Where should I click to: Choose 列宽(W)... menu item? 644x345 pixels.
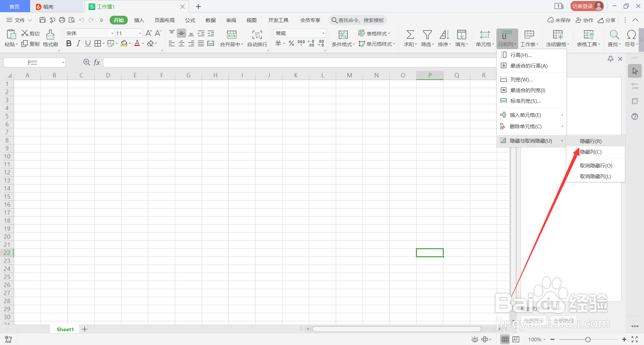532,79
